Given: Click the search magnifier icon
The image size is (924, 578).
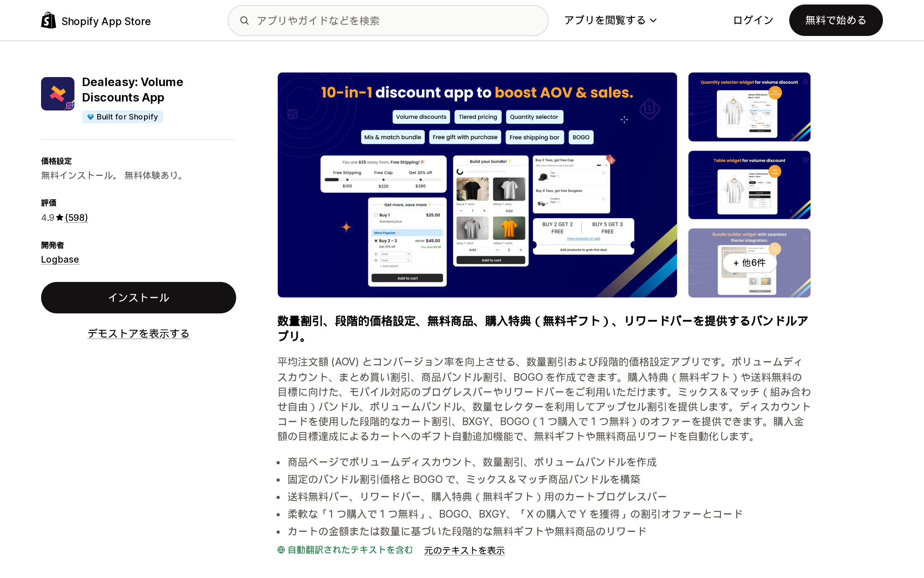Looking at the screenshot, I should [244, 21].
